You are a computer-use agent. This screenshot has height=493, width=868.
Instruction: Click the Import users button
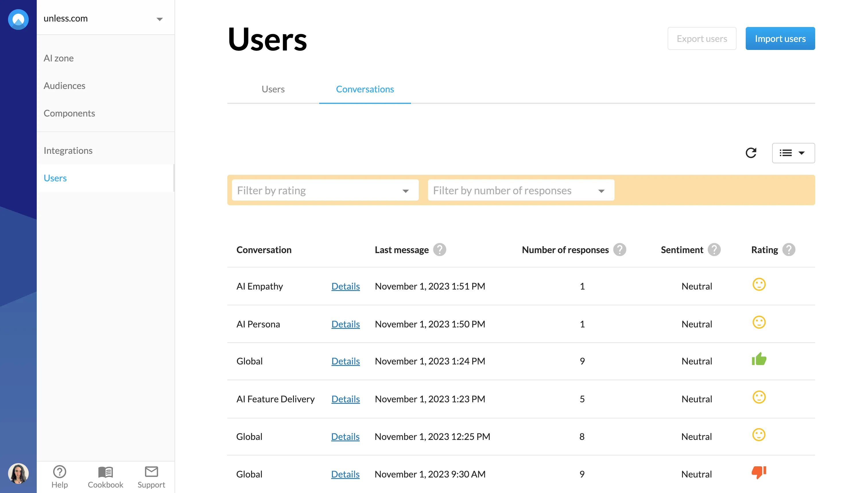coord(780,39)
